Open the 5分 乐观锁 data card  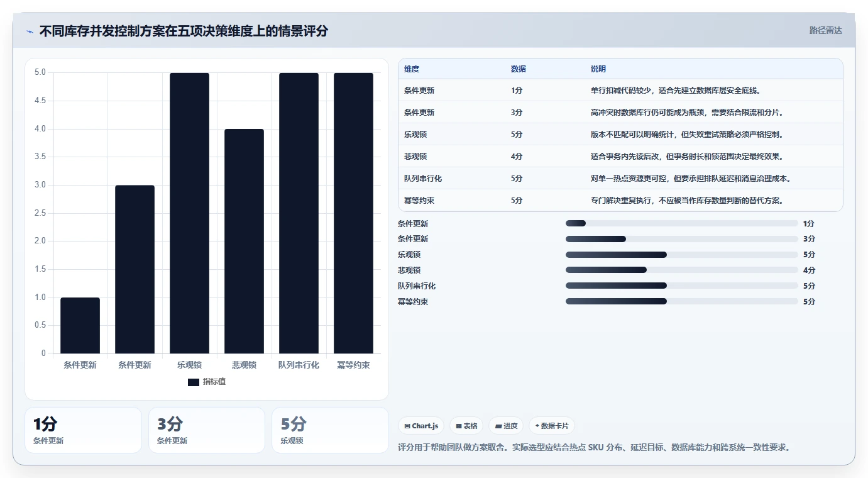[330, 430]
